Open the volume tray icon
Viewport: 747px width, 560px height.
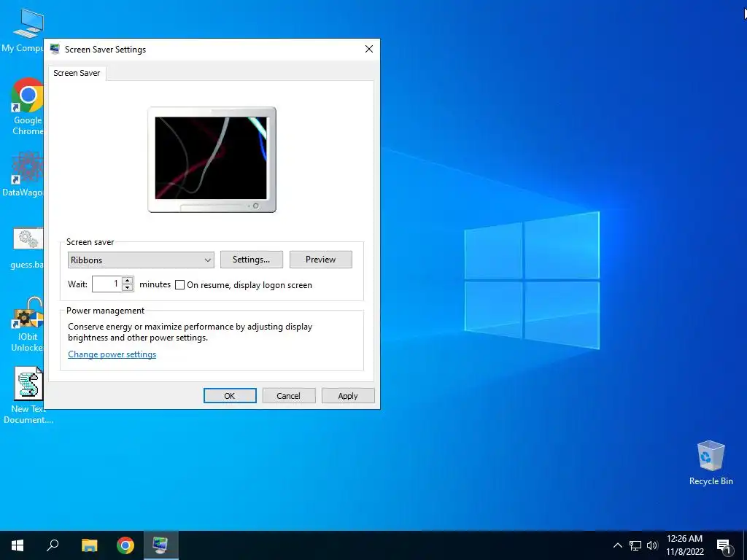click(652, 545)
